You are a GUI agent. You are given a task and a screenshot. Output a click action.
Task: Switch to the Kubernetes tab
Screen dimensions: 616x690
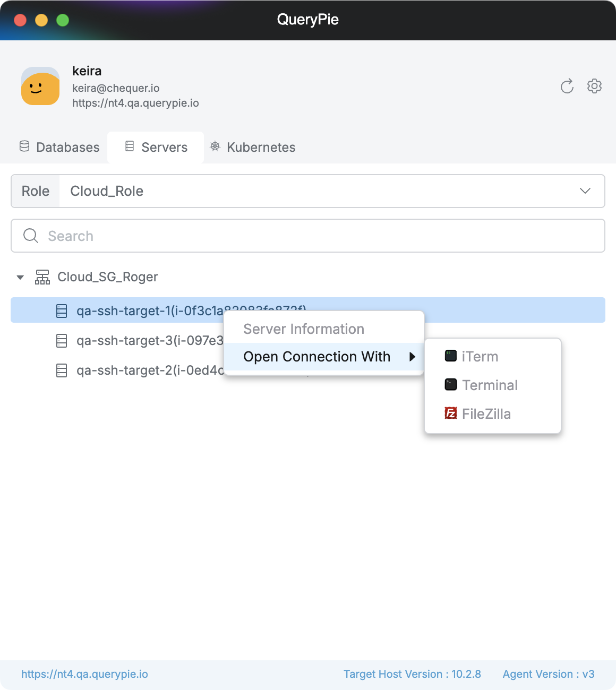[253, 147]
